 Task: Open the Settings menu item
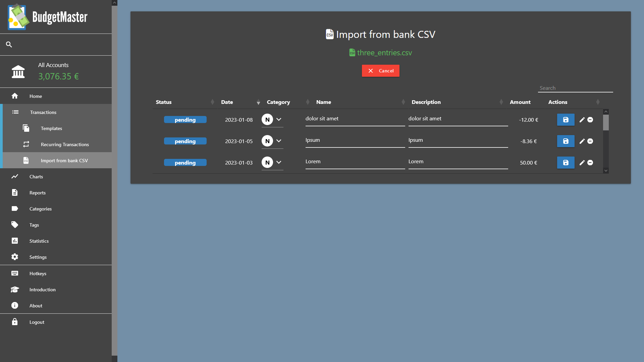(56, 257)
